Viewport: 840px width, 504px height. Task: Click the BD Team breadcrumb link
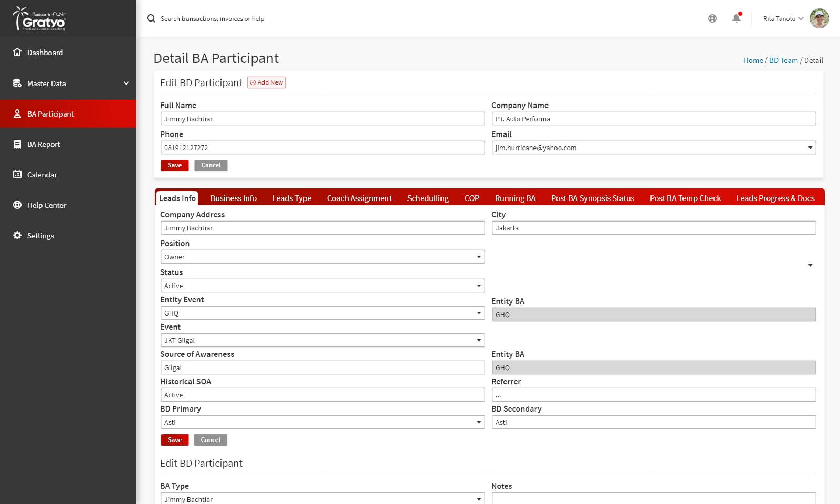pyautogui.click(x=783, y=60)
